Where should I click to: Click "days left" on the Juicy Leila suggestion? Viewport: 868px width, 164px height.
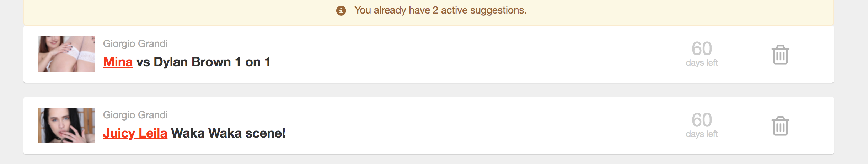[702, 134]
